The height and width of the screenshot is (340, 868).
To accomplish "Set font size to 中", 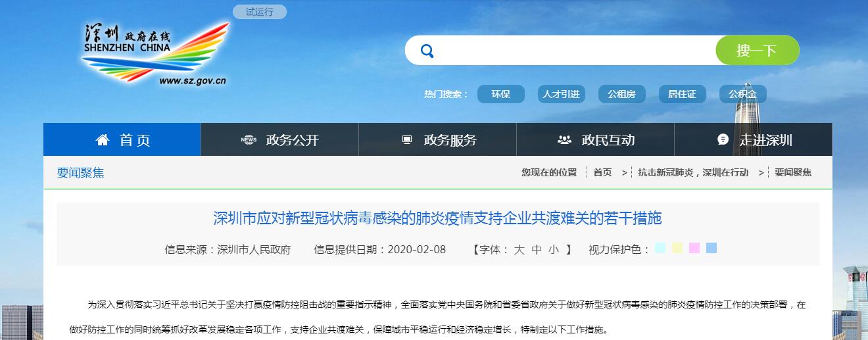I will [537, 249].
